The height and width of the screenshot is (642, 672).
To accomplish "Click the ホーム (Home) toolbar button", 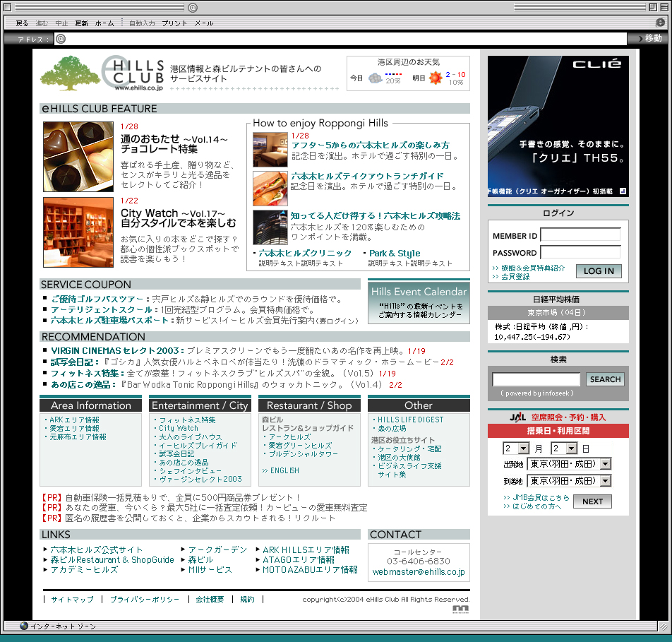I will click(104, 23).
